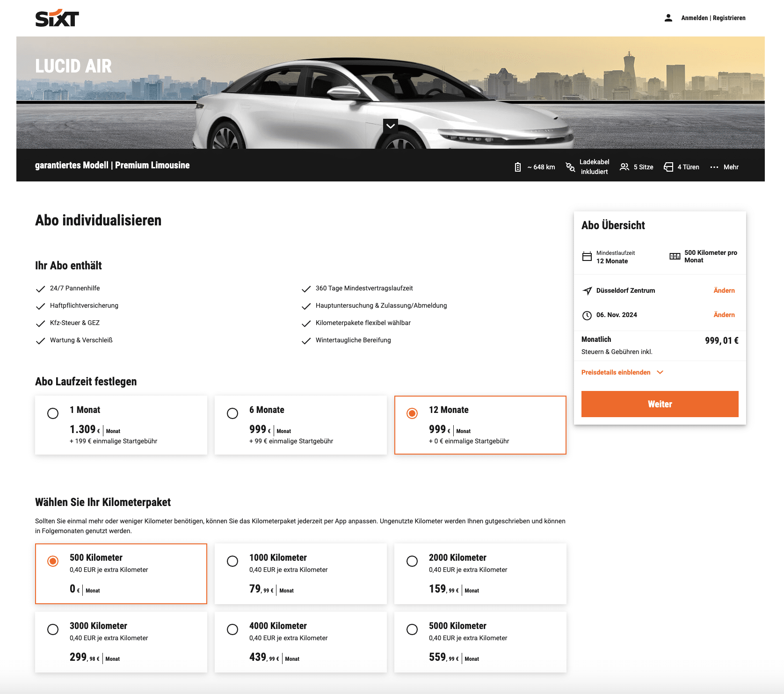Click the 'Abo individualisieren' heading

[98, 220]
